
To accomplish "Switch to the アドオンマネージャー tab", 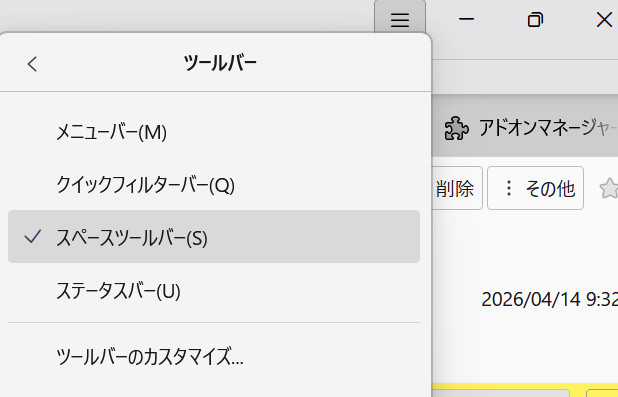I will 528,128.
